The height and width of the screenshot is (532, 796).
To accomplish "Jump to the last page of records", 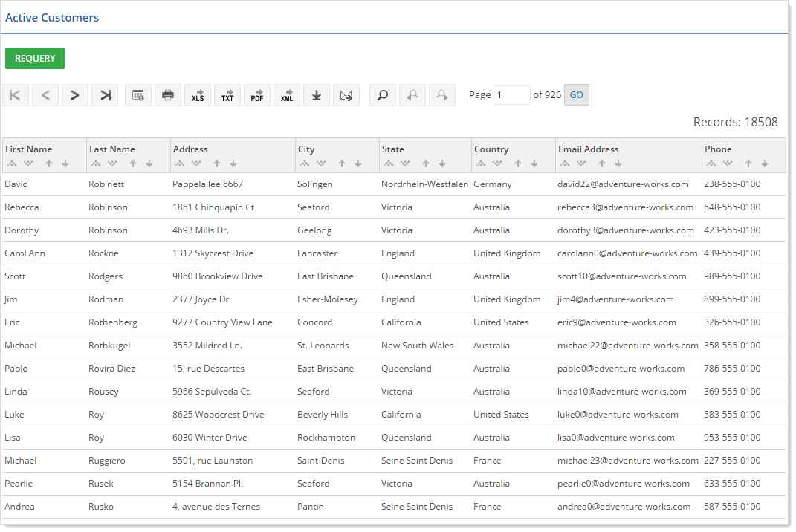I will (104, 94).
